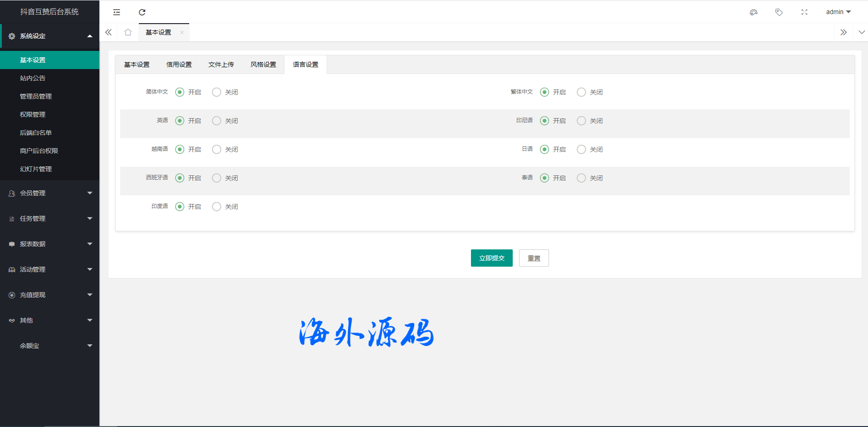Click the 重置 button

534,258
